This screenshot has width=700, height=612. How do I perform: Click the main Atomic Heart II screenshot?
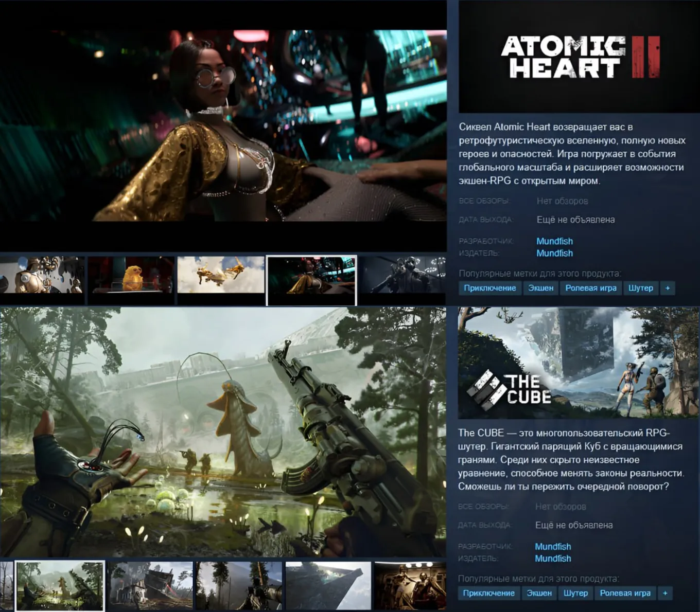[223, 126]
